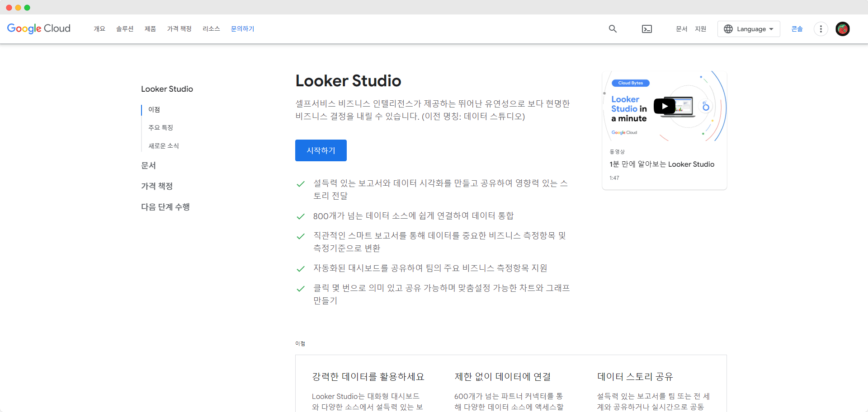Click the Cloud Bytes video thumbnail badge
Screen dimensions: 868x412
(x=631, y=83)
